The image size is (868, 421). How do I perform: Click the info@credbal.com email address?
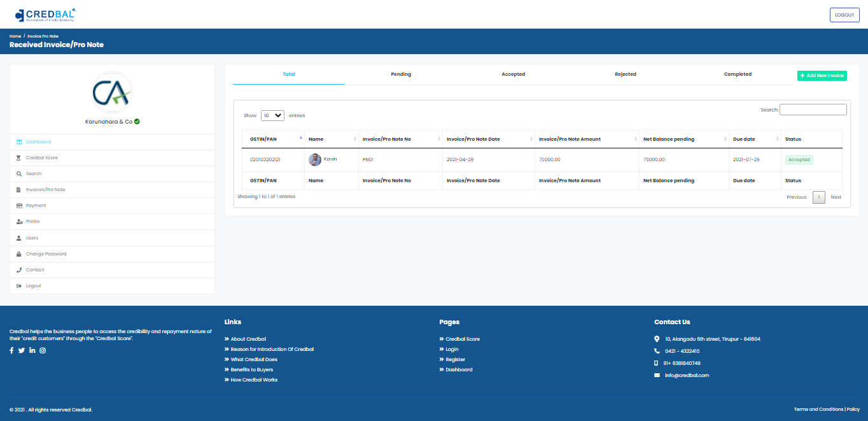click(687, 376)
